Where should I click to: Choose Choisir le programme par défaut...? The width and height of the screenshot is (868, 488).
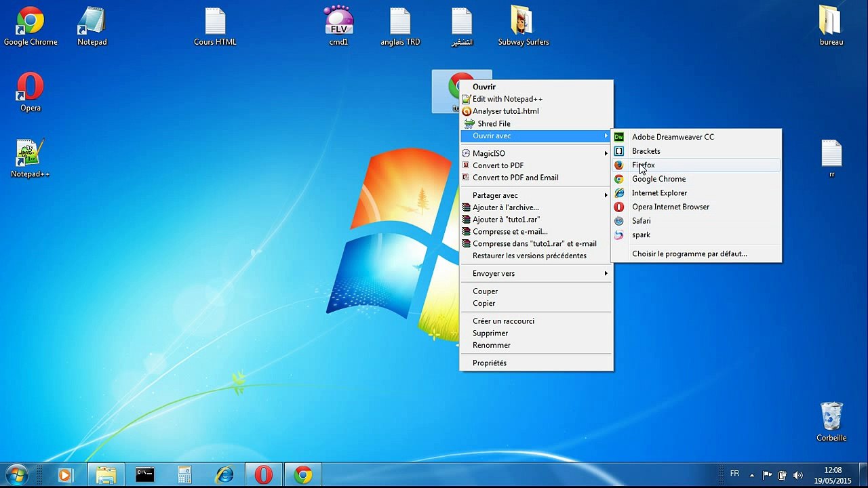[696, 253]
